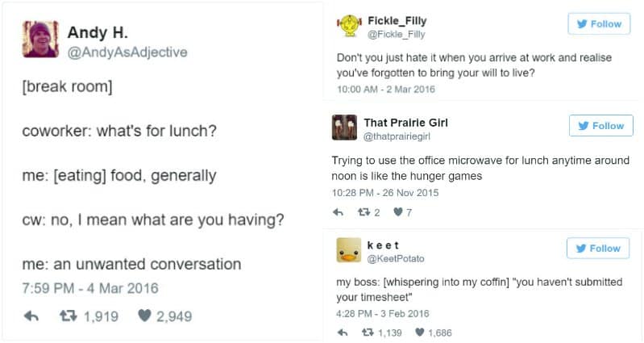
Task: Like That Prairie Girl's office microwave tweet
Action: [397, 213]
